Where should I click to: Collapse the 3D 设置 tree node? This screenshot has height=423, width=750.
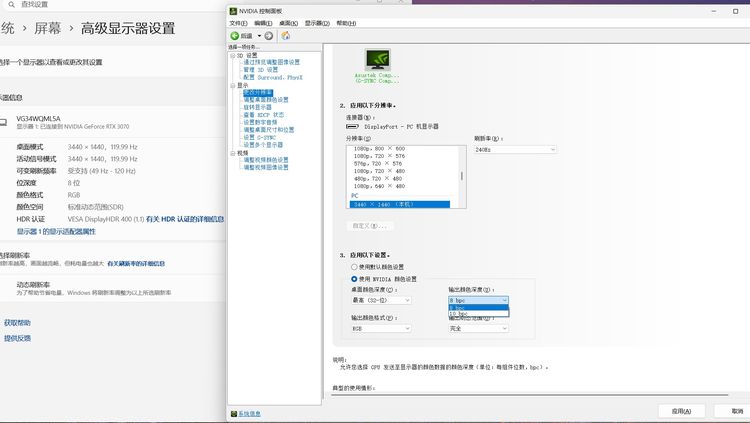click(x=232, y=56)
